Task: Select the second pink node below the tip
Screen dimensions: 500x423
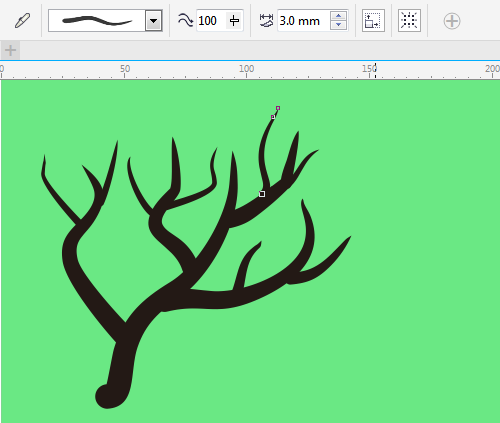Action: [273, 117]
